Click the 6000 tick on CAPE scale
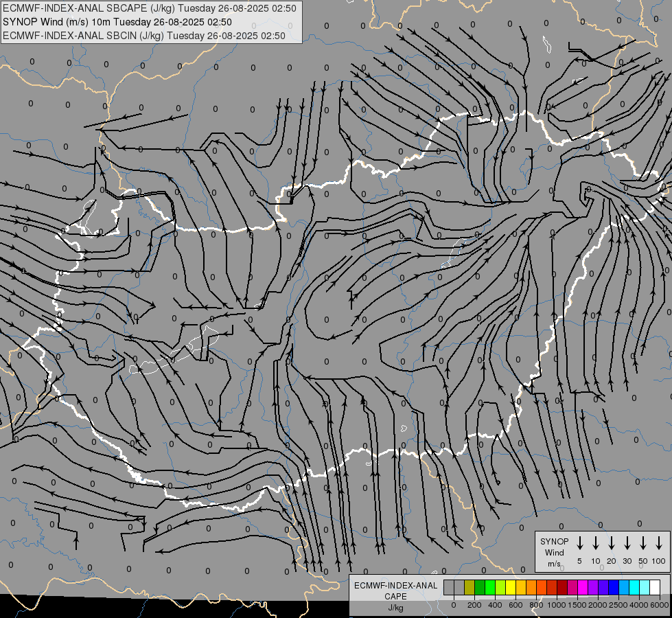The image size is (672, 618). point(660,605)
